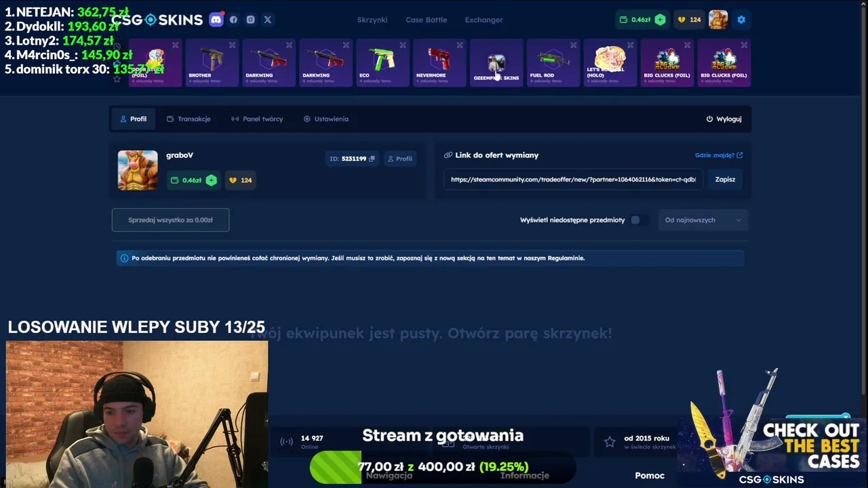Open the LET'S ROLL (HOLO) sticker thumbnail
The height and width of the screenshot is (488, 868).
[x=610, y=60]
